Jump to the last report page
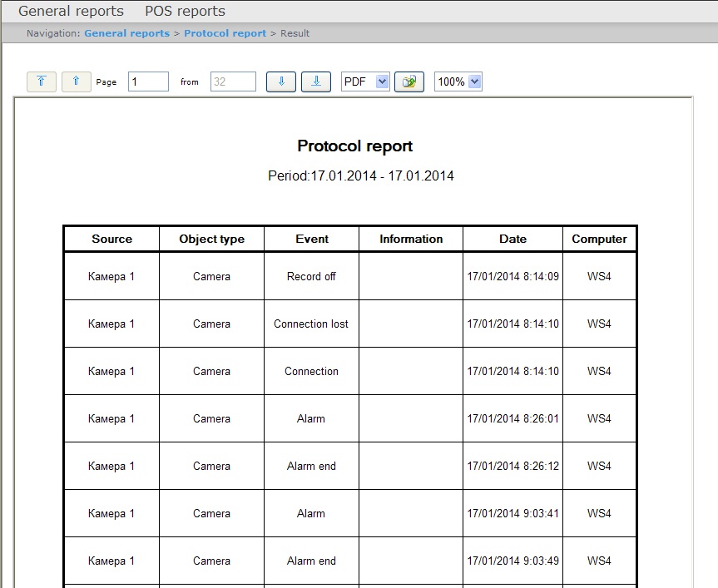Image resolution: width=718 pixels, height=588 pixels. click(x=315, y=82)
